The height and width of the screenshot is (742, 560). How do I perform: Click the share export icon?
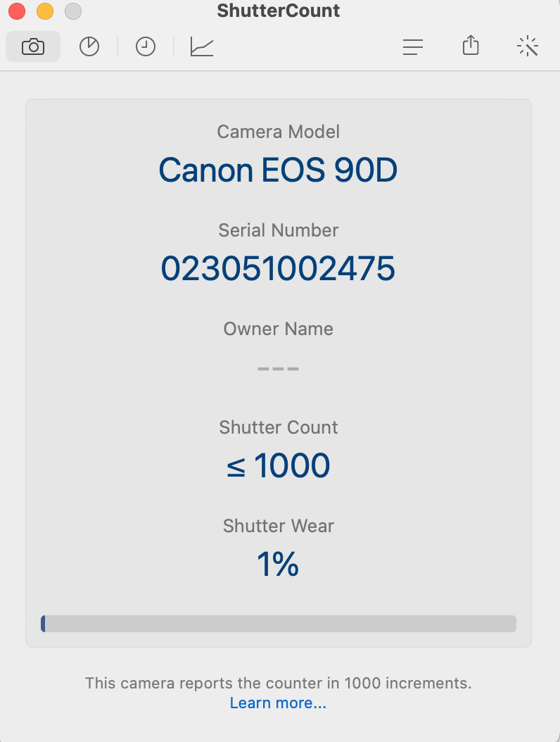471,47
